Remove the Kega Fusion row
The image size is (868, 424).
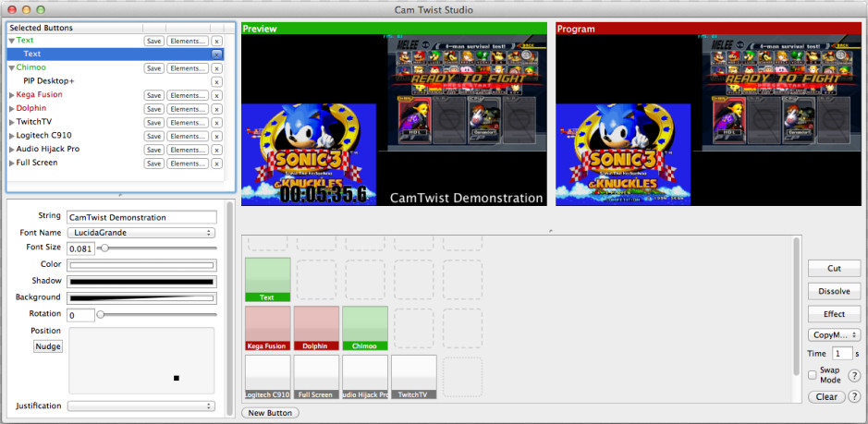point(217,95)
